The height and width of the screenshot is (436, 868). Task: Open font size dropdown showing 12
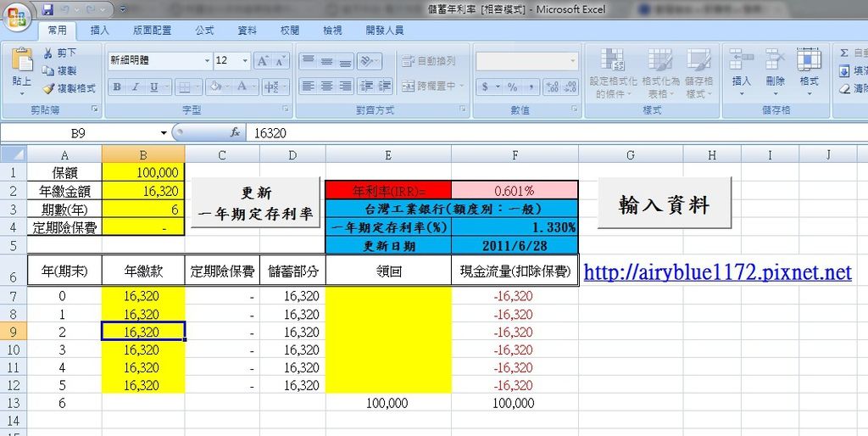246,61
